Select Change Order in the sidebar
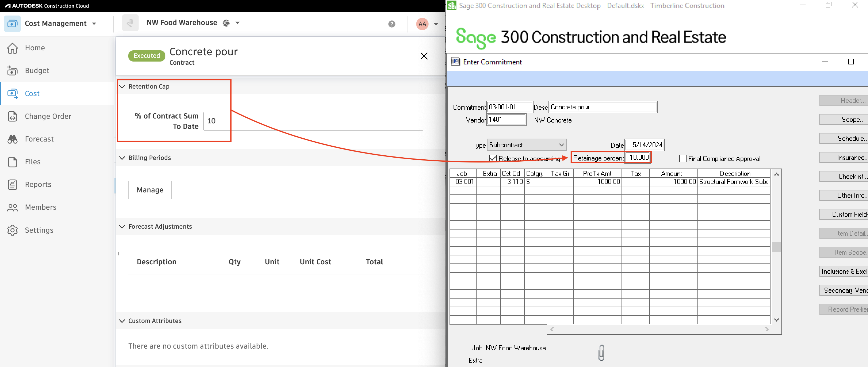The width and height of the screenshot is (868, 367). 48,116
